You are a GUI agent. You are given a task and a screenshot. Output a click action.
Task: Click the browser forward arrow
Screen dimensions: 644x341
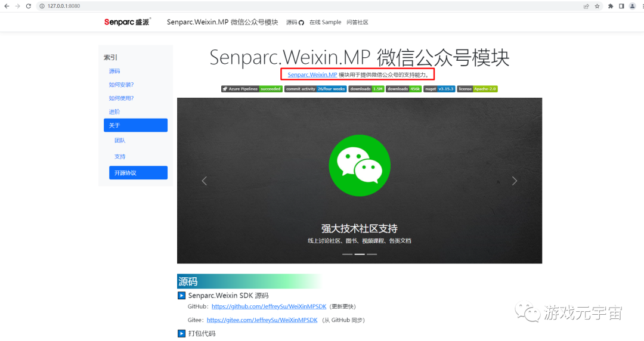point(17,6)
